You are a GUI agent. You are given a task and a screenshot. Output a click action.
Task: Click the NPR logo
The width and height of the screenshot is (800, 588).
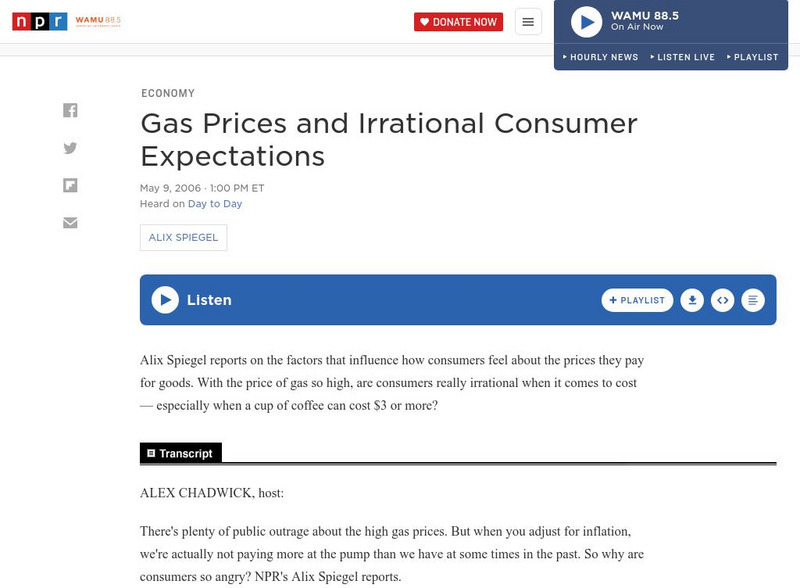tap(39, 21)
